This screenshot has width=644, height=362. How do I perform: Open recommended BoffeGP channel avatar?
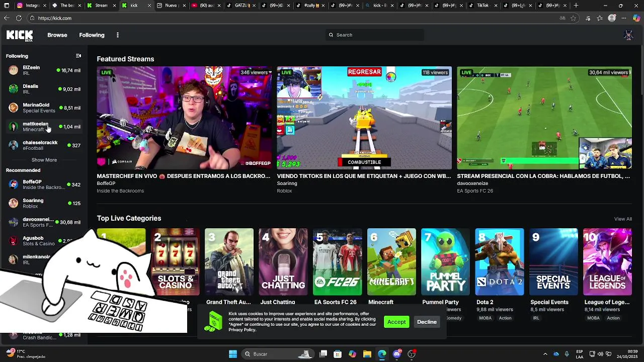pyautogui.click(x=14, y=185)
